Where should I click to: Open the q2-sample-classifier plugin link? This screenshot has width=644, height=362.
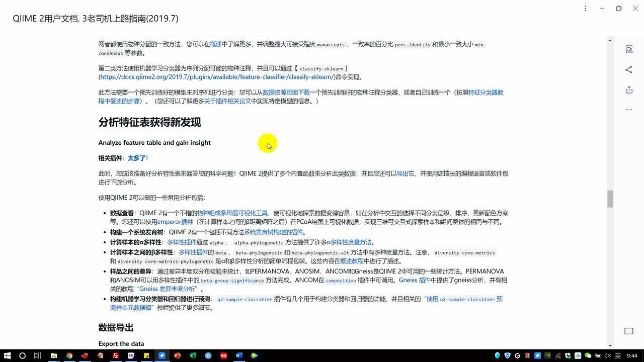coord(244,299)
